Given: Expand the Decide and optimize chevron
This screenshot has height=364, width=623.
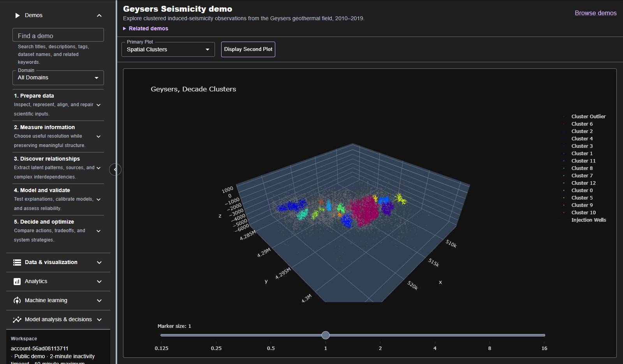Looking at the screenshot, I should pyautogui.click(x=99, y=231).
